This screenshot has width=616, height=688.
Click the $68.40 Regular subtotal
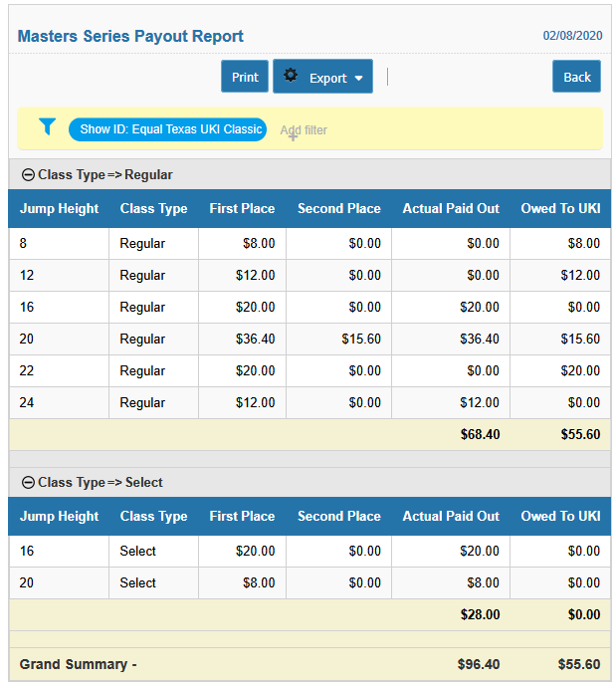(480, 434)
